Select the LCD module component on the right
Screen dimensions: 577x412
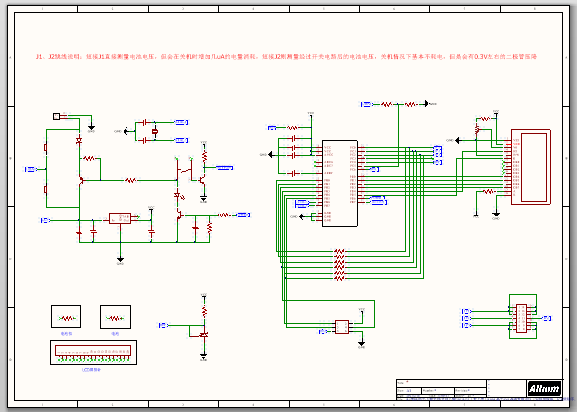pyautogui.click(x=531, y=167)
